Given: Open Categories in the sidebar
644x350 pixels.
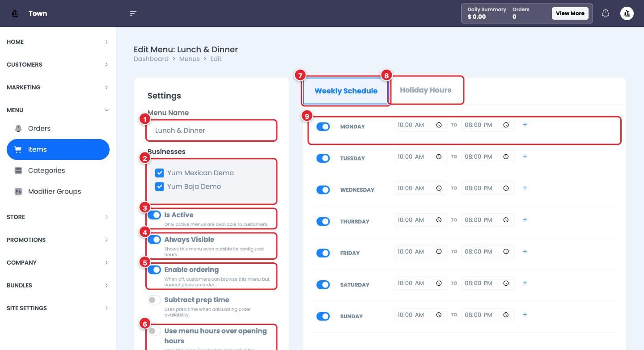Looking at the screenshot, I should click(58, 170).
